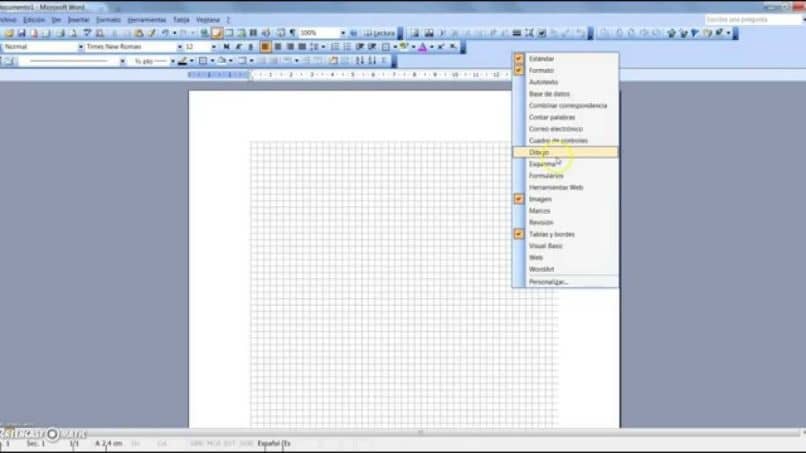Uncheck the Tablas y bordes toolbar

pos(565,234)
